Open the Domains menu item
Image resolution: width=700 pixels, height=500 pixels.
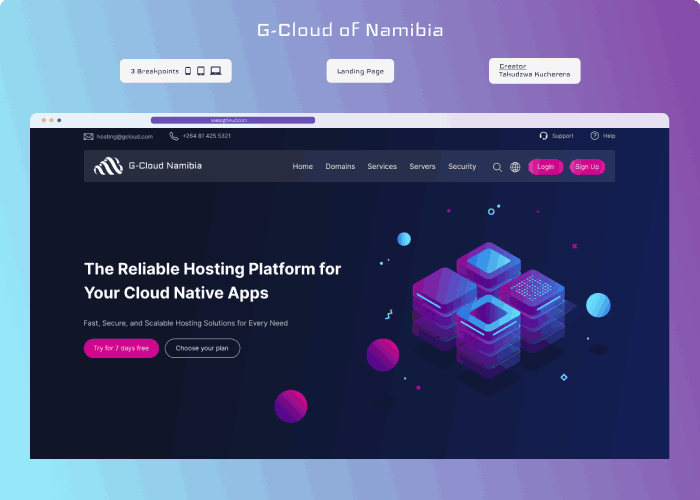coord(340,167)
